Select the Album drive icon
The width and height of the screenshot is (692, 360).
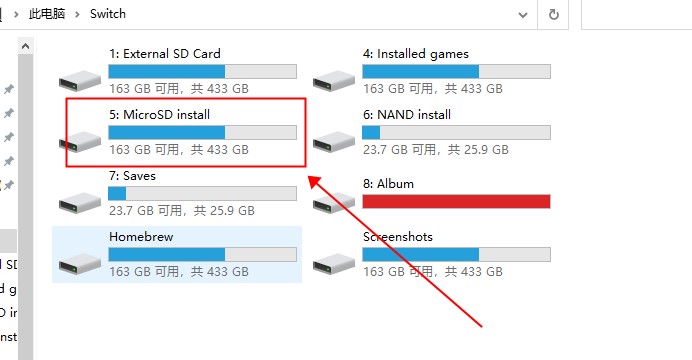tap(334, 203)
